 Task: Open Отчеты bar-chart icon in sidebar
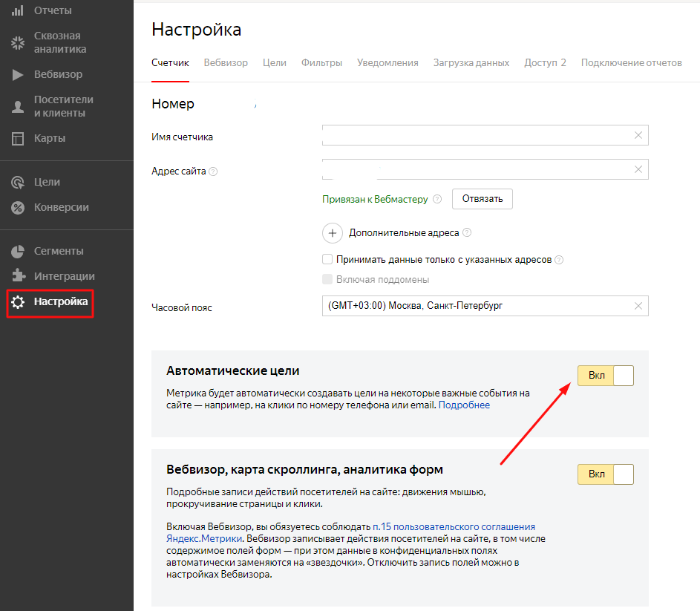tap(17, 10)
